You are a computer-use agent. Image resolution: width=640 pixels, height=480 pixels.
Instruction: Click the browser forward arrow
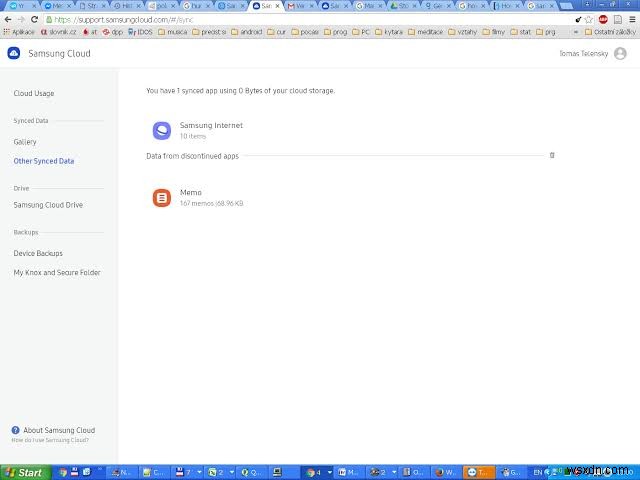click(21, 20)
